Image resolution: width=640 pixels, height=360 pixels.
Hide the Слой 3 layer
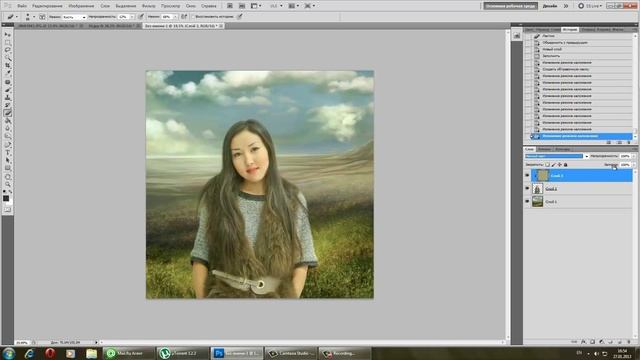click(527, 176)
